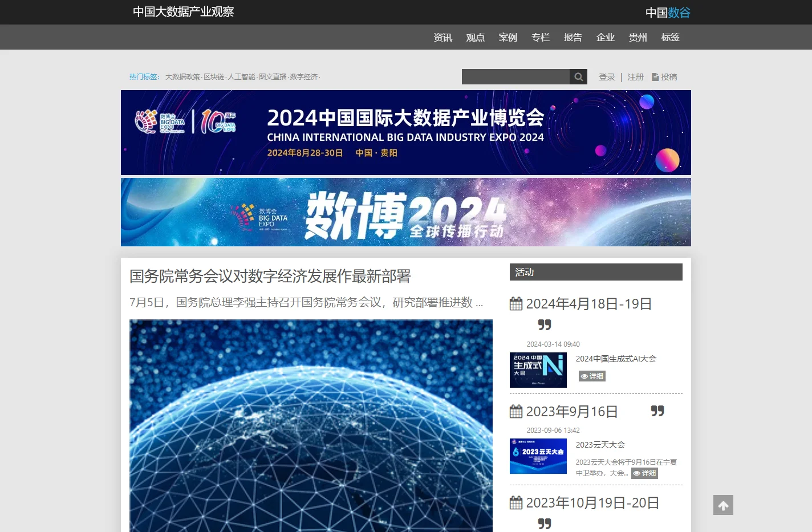
Task: Open the 2023云天大会 thumbnail
Action: (538, 456)
